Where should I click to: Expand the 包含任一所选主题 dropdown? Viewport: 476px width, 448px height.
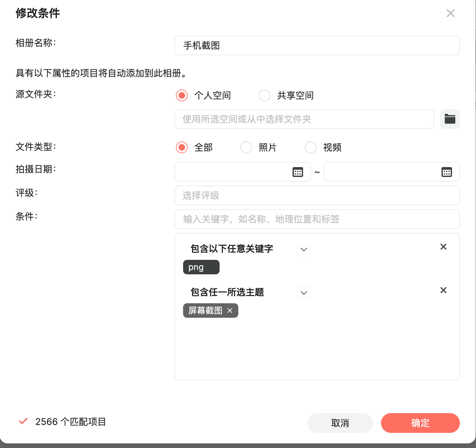click(304, 293)
